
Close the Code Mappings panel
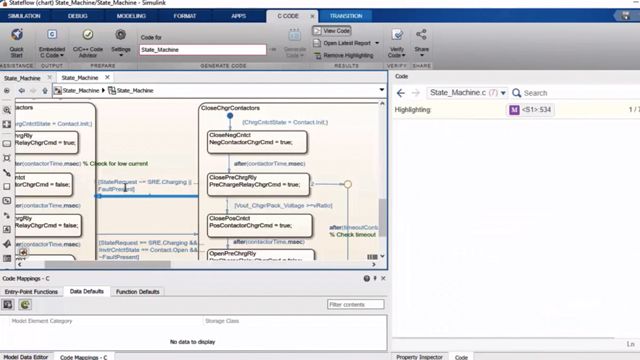click(x=383, y=278)
